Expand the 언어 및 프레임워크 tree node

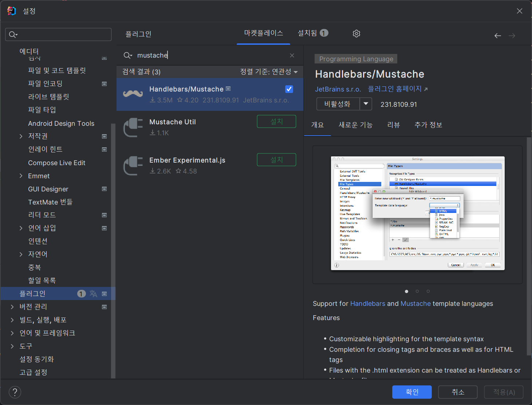[x=12, y=333]
